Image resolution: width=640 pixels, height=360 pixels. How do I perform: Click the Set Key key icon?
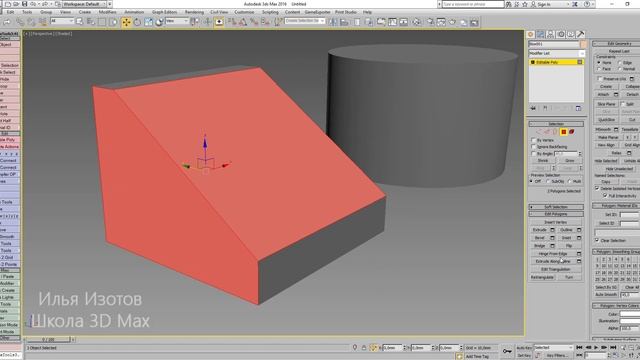click(x=507, y=351)
